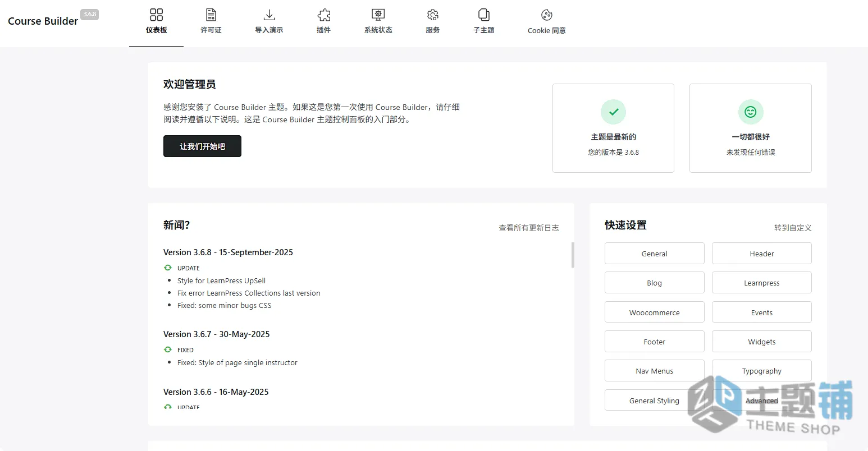The width and height of the screenshot is (868, 451).
Task: Click the child theme copy icon
Action: (483, 15)
